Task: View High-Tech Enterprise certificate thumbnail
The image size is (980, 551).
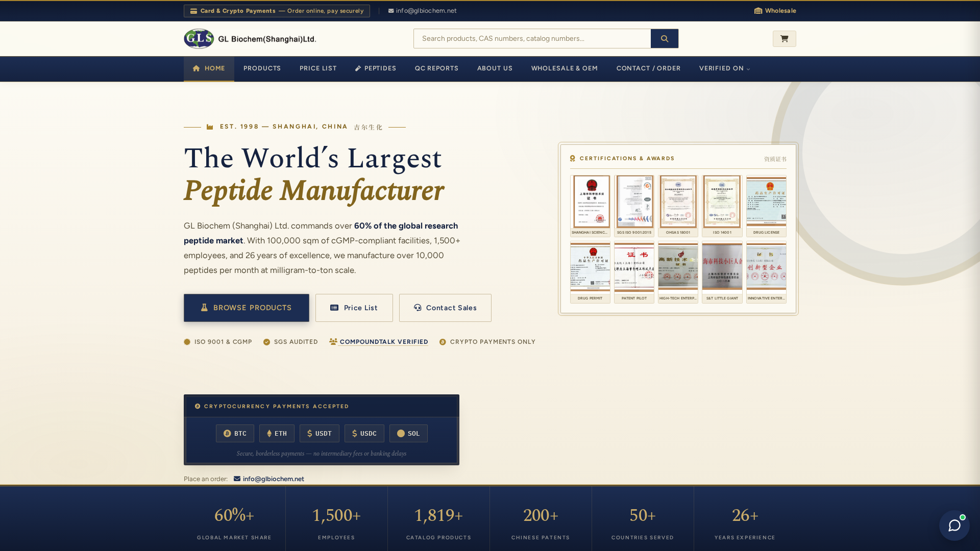Action: (x=678, y=272)
